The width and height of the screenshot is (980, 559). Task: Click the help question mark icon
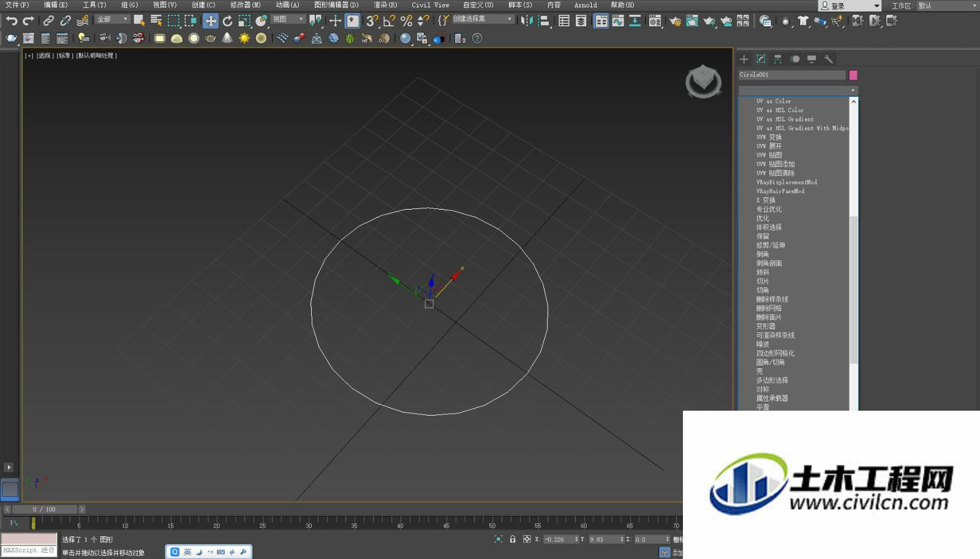pos(478,38)
